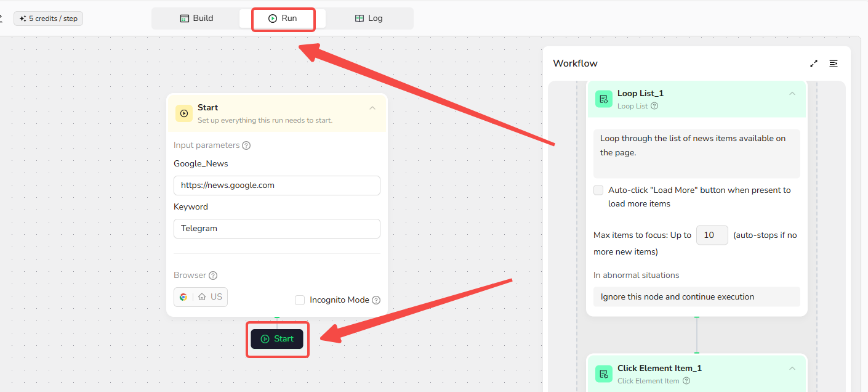Expand the Workflow panel to fullscreen

click(814, 63)
